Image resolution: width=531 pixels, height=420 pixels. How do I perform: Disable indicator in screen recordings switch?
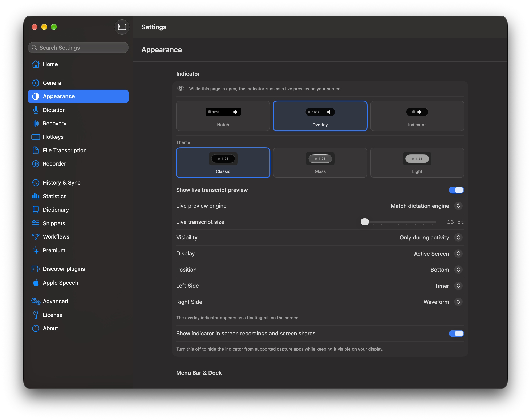click(456, 334)
